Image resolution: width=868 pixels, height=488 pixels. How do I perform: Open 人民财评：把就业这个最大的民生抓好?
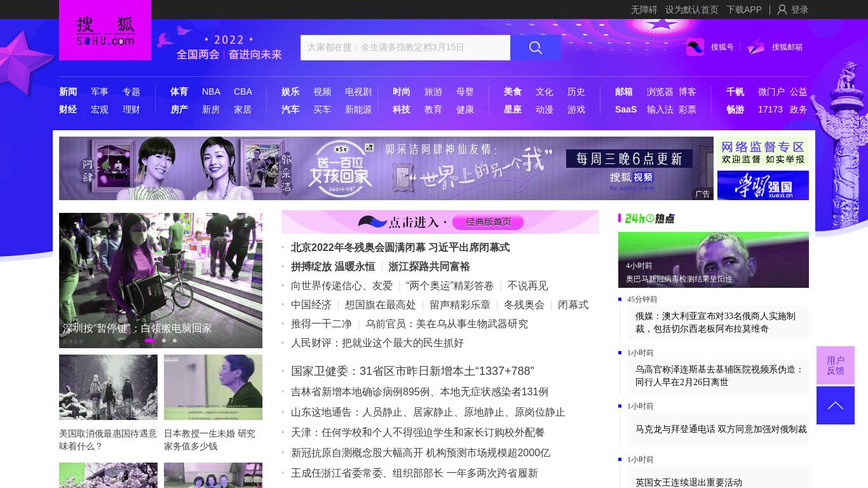pyautogui.click(x=377, y=342)
